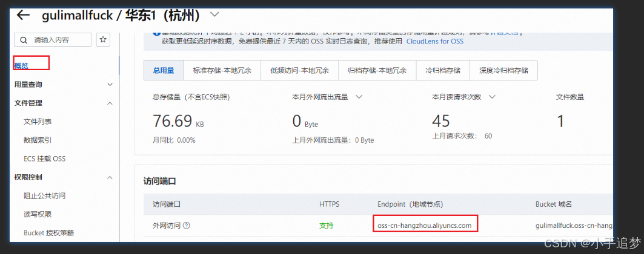Open Bucket 授权策略 sidebar item
The width and height of the screenshot is (644, 254).
[49, 233]
